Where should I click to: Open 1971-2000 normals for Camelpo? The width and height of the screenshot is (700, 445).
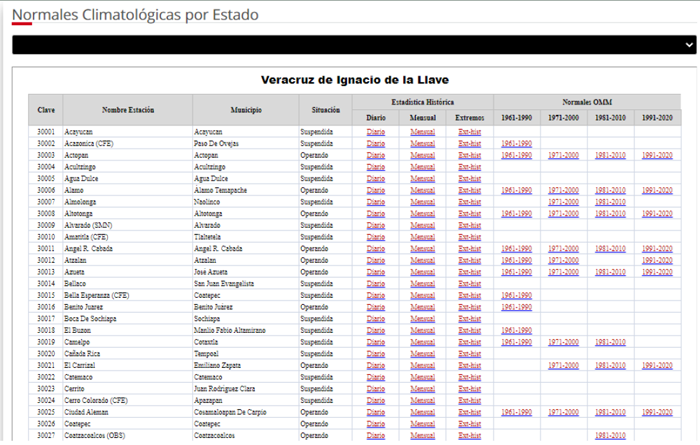tap(563, 342)
